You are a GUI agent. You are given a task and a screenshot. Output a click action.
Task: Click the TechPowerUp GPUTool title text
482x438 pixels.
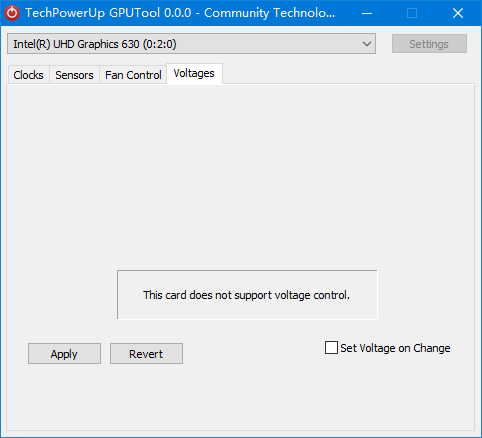tap(180, 13)
